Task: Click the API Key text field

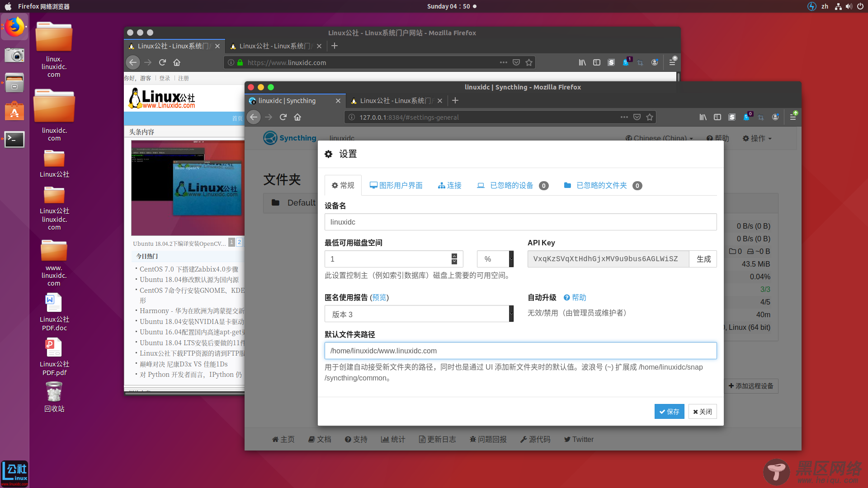Action: 608,259
